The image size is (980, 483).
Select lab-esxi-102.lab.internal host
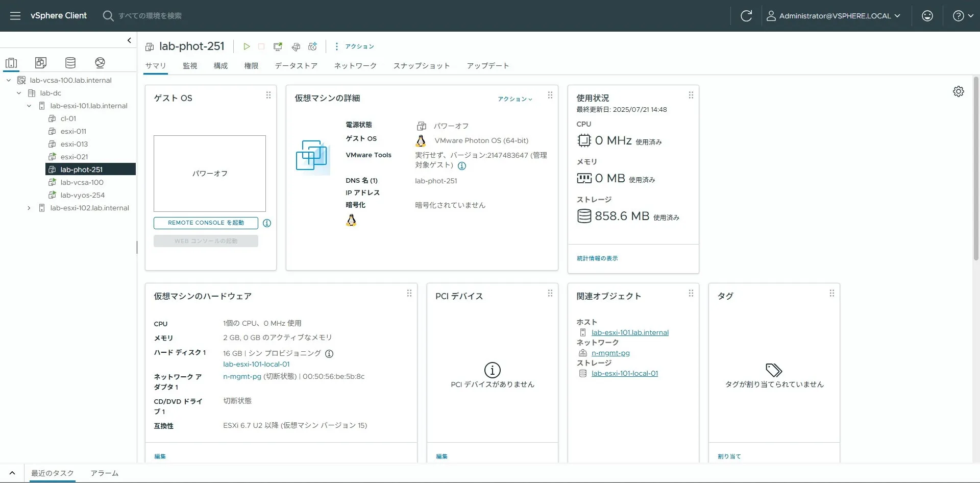[x=89, y=208]
